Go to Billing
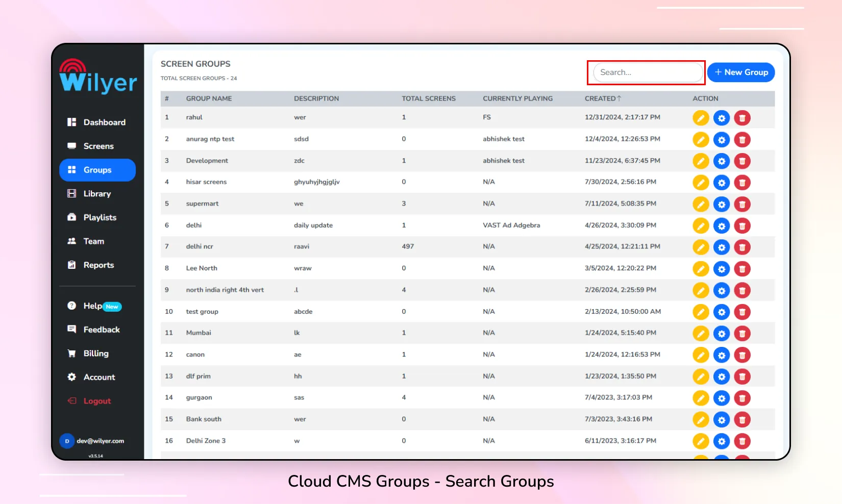The image size is (842, 504). [97, 354]
